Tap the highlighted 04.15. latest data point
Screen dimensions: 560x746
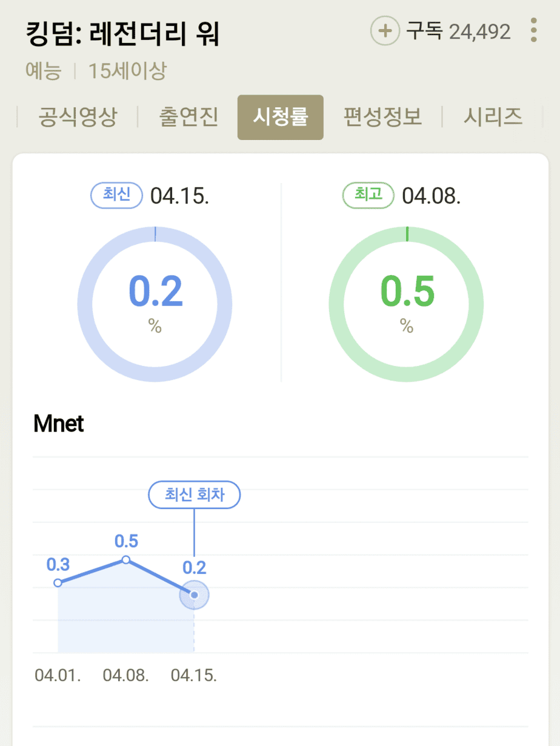pyautogui.click(x=194, y=595)
